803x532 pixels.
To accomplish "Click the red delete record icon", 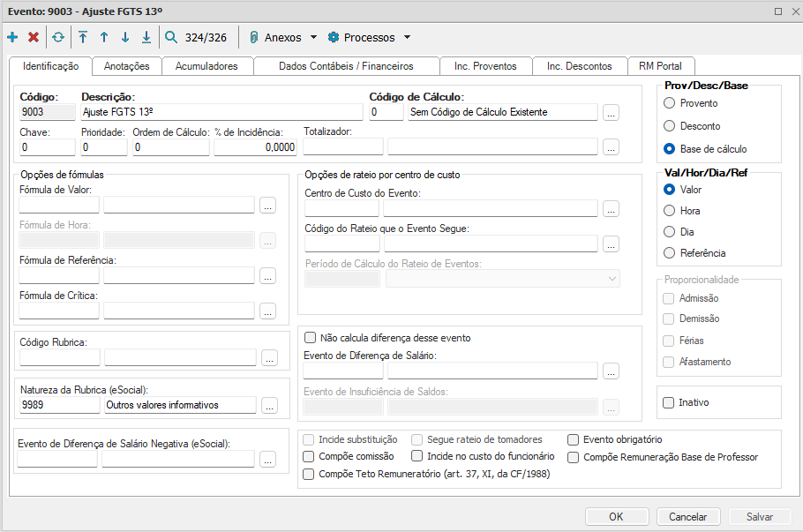I will click(34, 38).
